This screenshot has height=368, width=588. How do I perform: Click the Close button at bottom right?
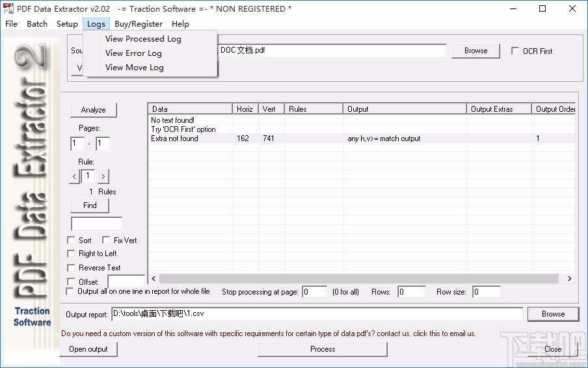tap(553, 349)
